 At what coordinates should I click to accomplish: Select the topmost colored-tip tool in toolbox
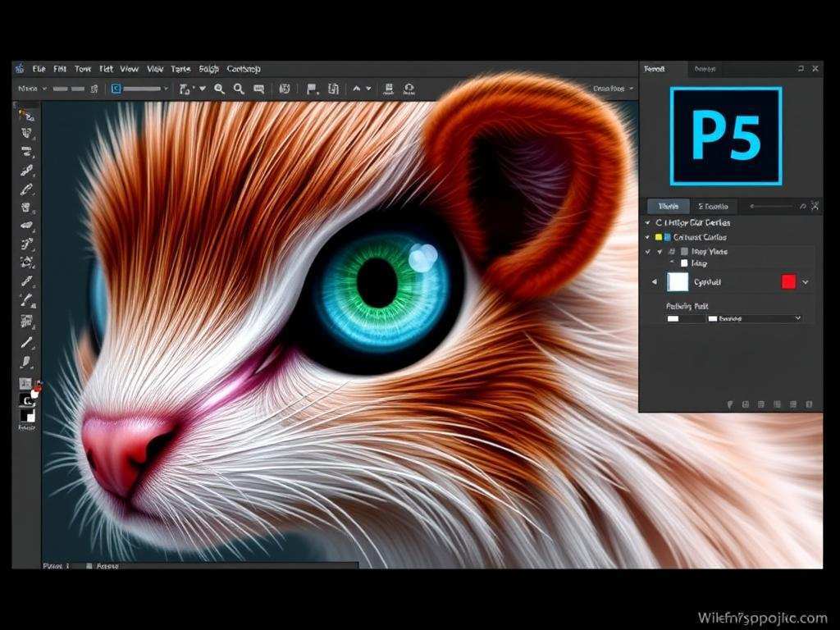[26, 115]
